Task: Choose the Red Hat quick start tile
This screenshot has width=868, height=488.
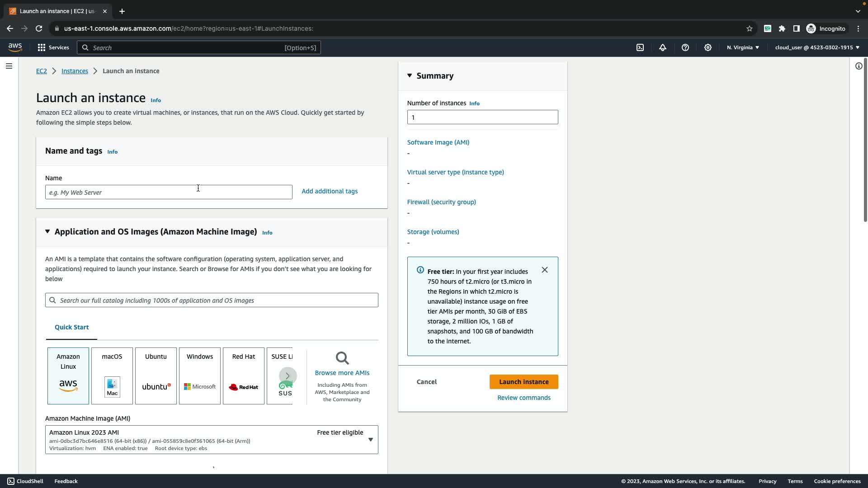Action: pos(244,375)
